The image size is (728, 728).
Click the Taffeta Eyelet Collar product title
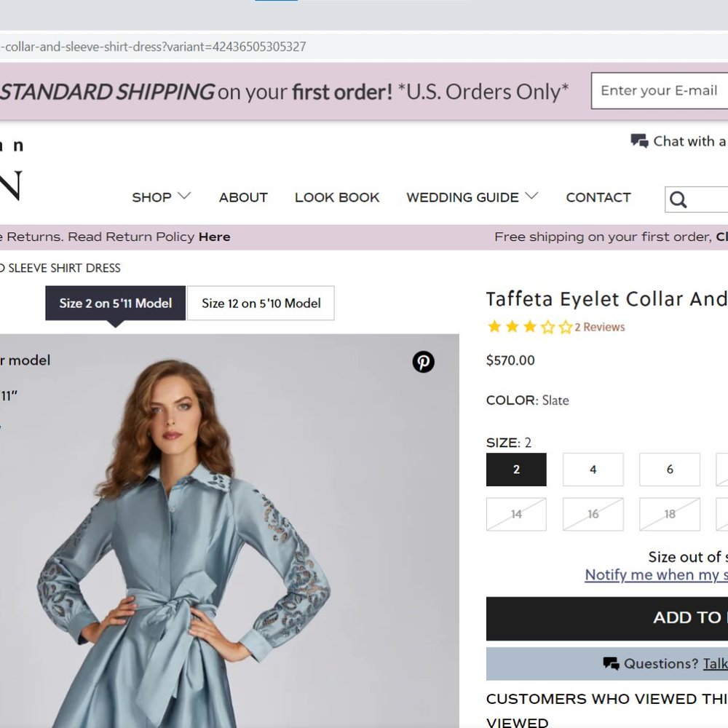point(607,299)
